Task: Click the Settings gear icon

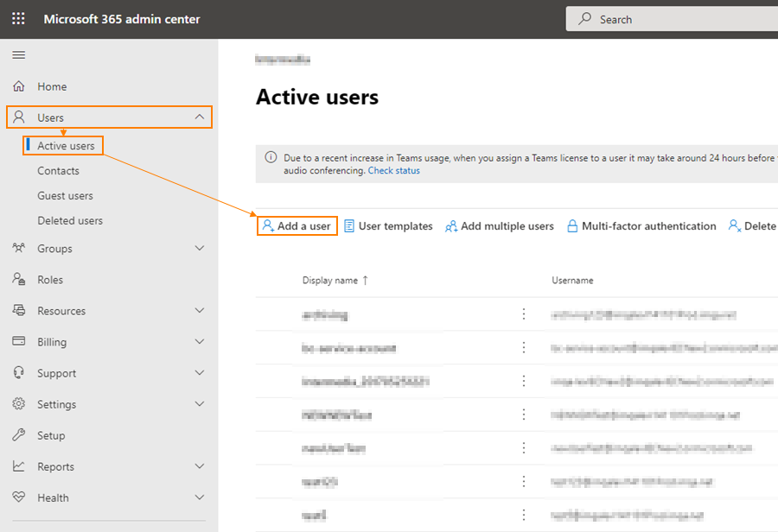Action: 19,403
